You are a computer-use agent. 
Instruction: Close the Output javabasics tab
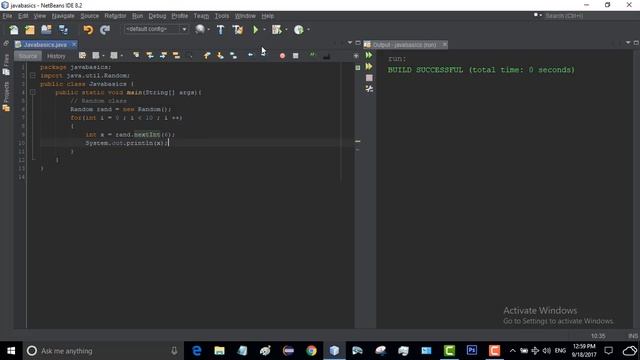pyautogui.click(x=444, y=44)
